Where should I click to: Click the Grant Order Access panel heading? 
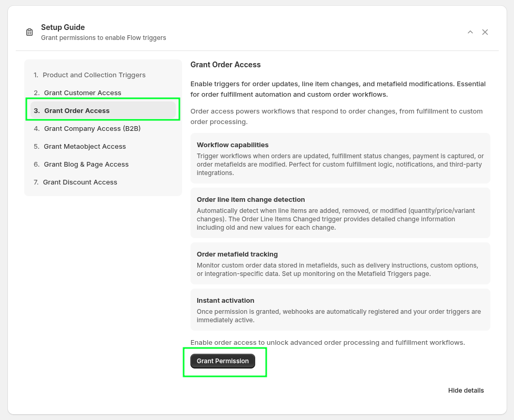[226, 65]
